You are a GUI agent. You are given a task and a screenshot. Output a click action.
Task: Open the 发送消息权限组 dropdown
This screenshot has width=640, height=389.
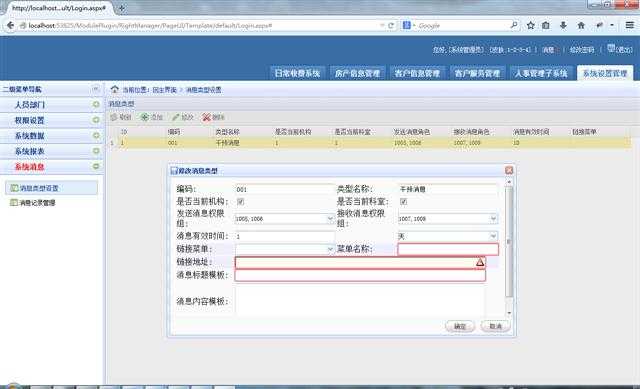point(330,219)
